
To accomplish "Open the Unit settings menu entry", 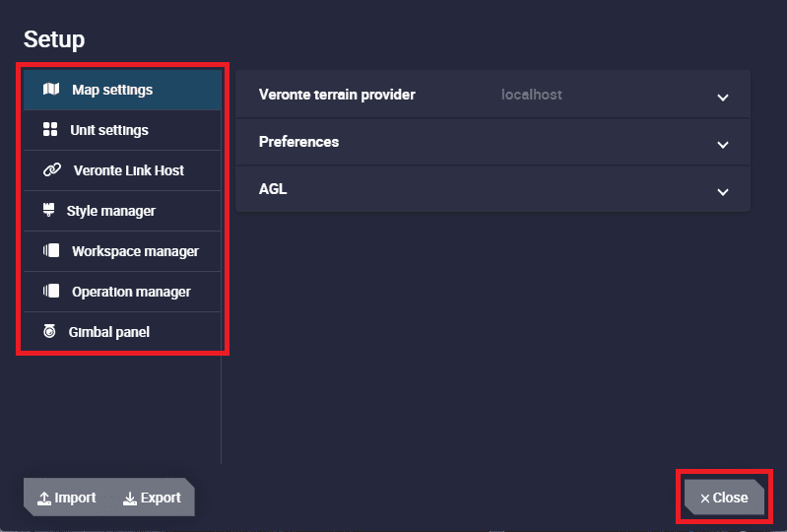I will [122, 130].
